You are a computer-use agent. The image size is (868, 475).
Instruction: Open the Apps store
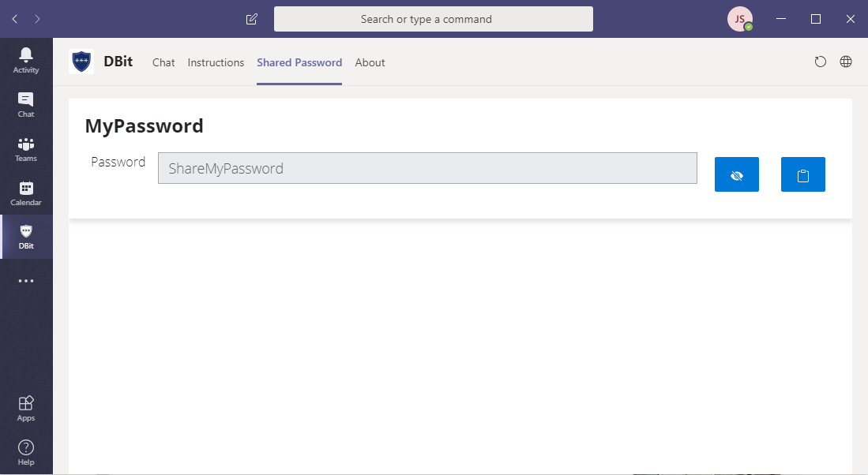tap(26, 409)
